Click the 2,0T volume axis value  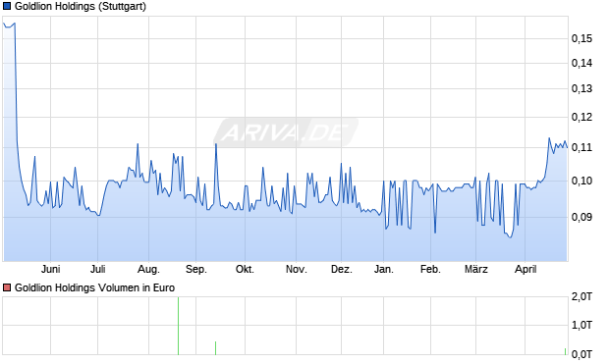click(581, 297)
